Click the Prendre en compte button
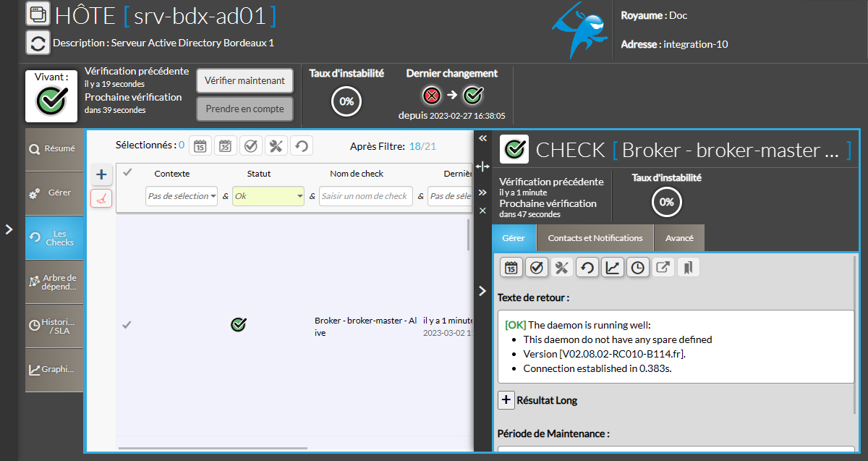The height and width of the screenshot is (461, 868). point(244,109)
